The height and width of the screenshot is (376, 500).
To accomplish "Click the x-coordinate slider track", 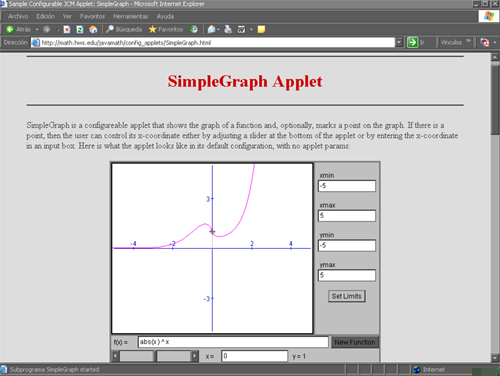I will click(155, 356).
